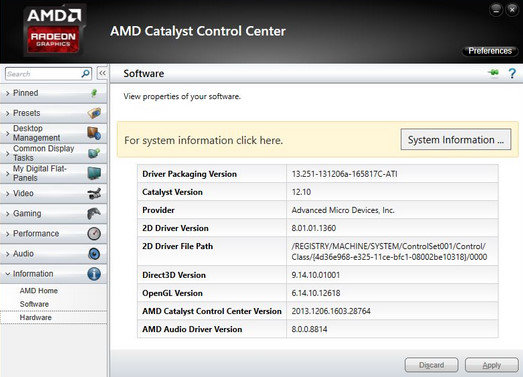523x377 pixels.
Task: Click the Catalyst Version label
Action: coord(172,192)
